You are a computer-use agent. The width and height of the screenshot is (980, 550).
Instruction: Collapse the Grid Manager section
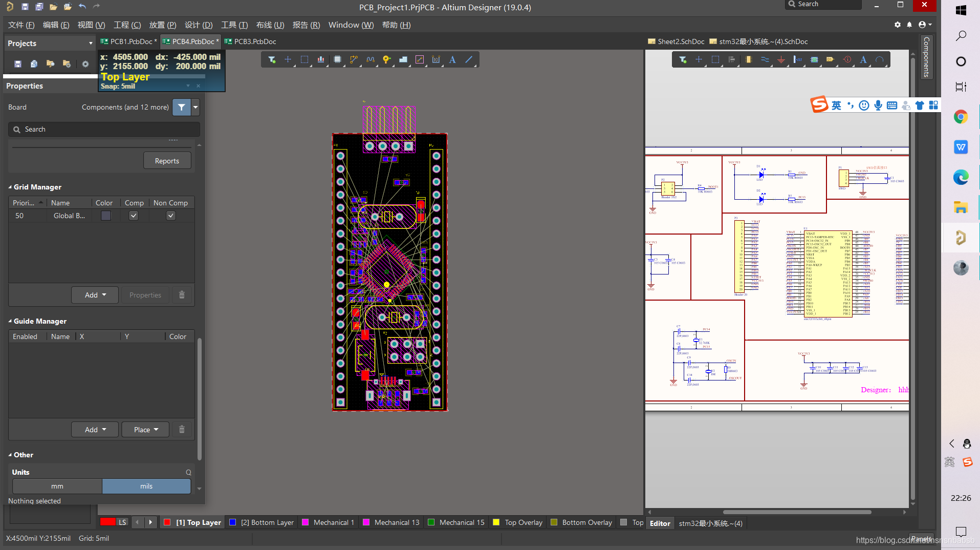(10, 187)
